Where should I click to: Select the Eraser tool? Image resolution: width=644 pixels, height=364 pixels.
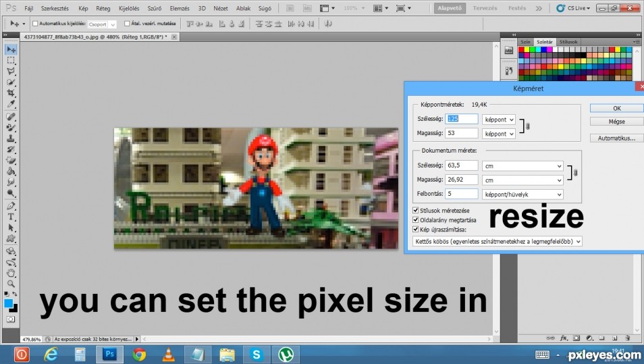11,160
